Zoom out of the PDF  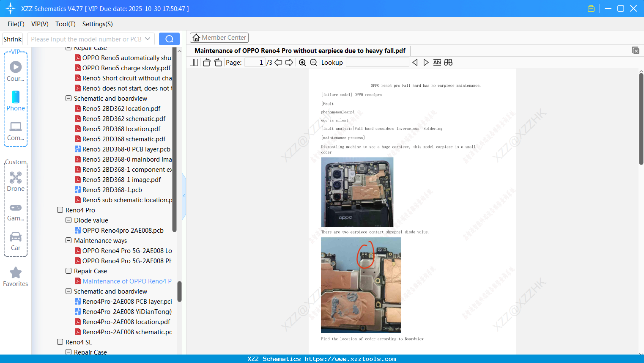(x=314, y=63)
